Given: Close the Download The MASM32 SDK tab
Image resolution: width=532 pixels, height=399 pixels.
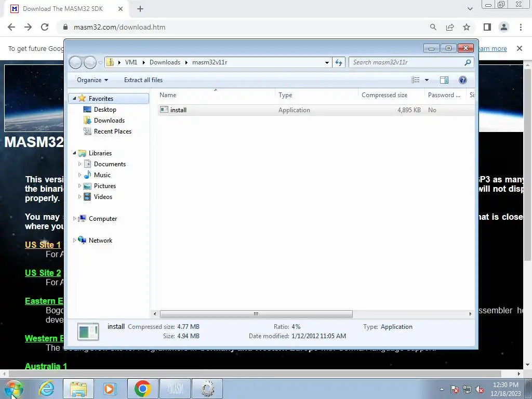Looking at the screenshot, I should pyautogui.click(x=120, y=9).
